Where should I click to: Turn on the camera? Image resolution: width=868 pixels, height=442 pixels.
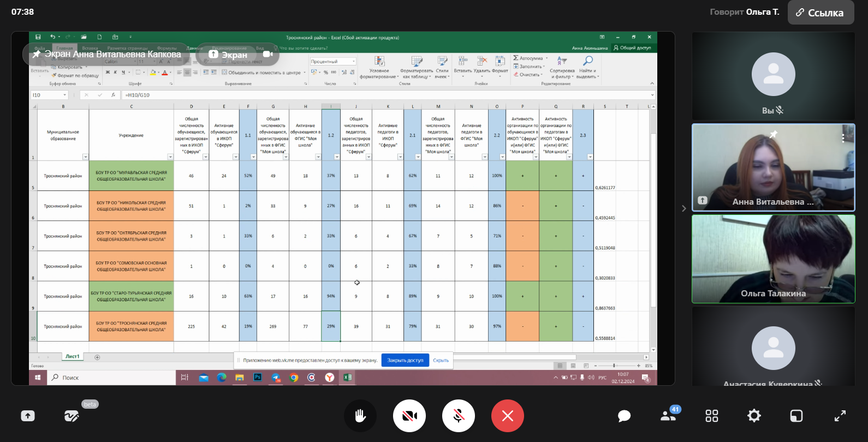(409, 416)
